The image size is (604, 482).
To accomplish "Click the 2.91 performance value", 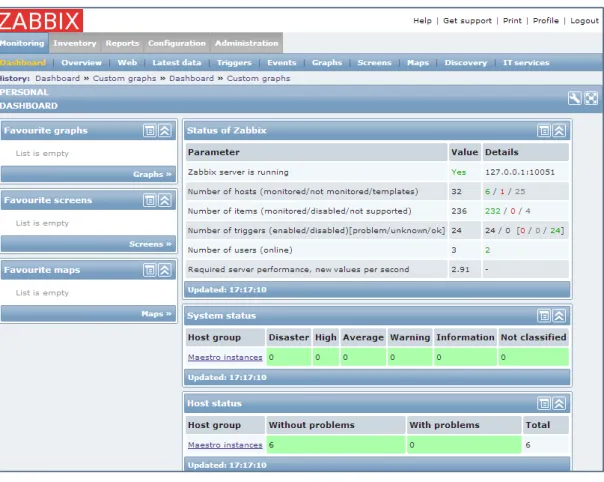I will [x=460, y=269].
